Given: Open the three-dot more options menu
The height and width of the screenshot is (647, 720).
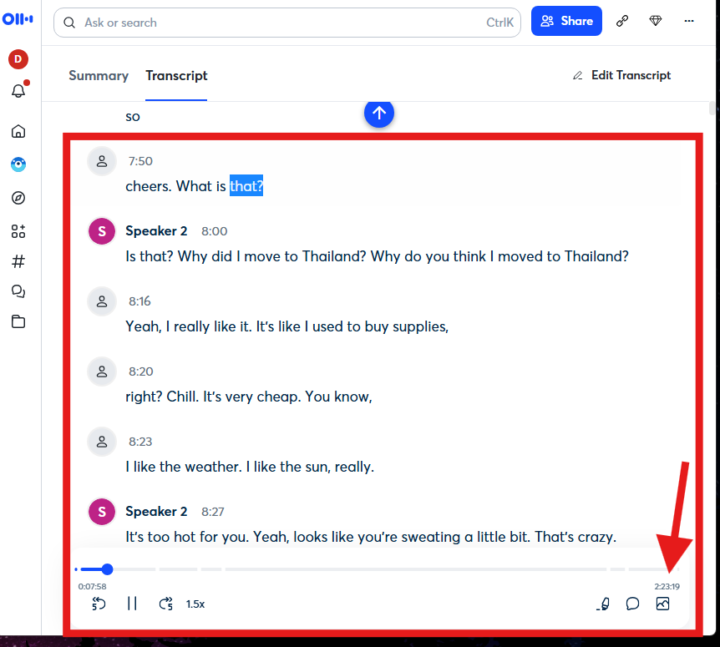Looking at the screenshot, I should tap(689, 21).
